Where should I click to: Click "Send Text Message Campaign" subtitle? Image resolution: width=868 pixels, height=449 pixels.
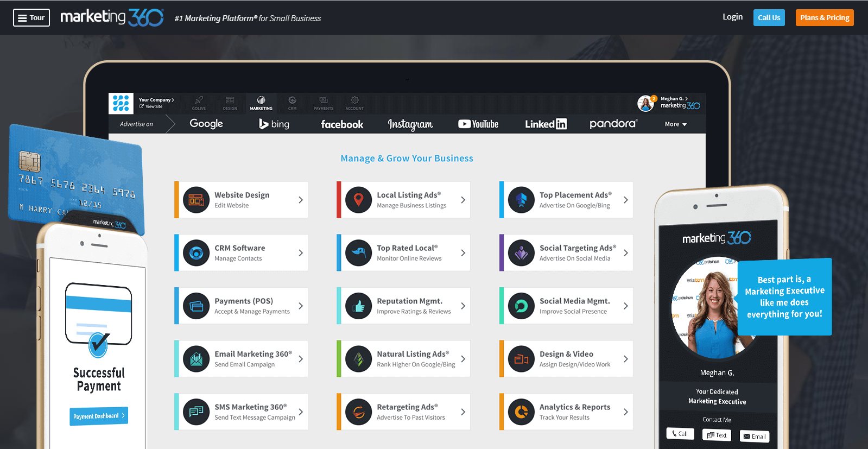click(x=255, y=418)
